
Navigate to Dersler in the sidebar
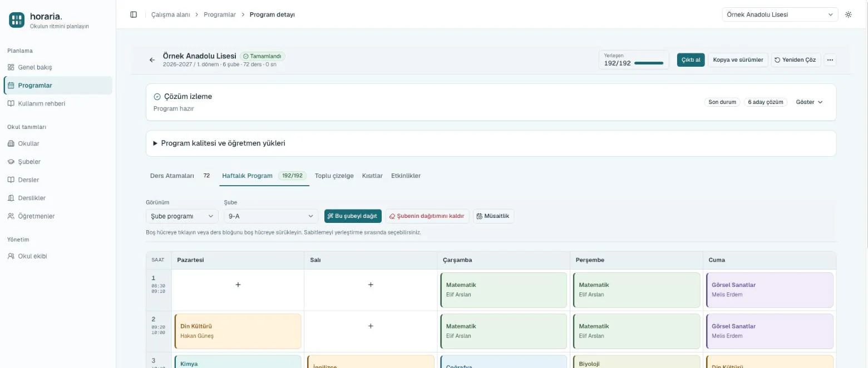pos(58,180)
